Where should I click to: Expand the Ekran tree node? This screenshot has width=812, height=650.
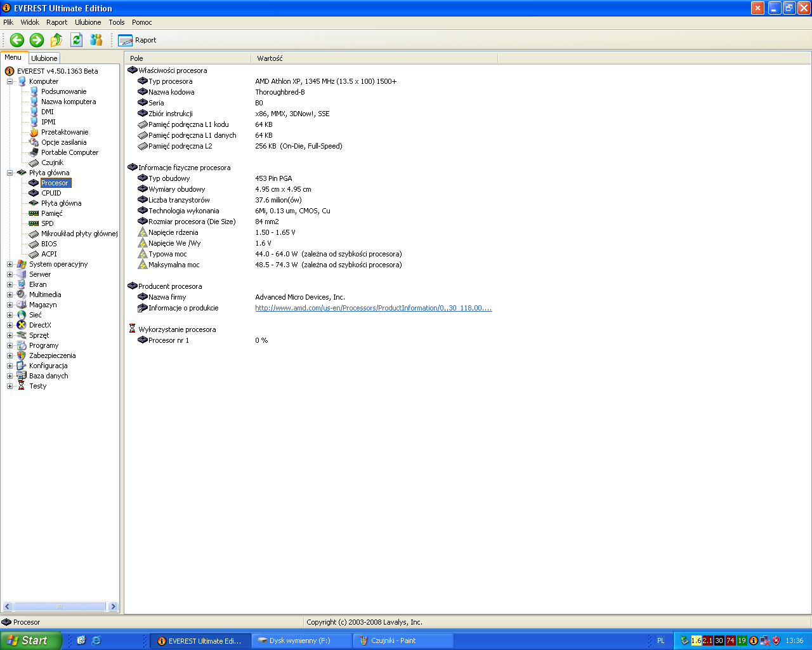10,284
